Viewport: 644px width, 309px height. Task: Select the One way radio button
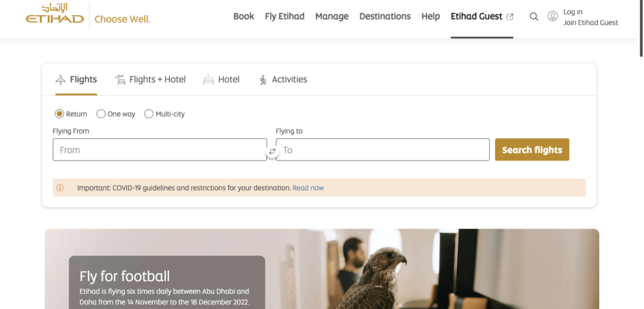(101, 114)
